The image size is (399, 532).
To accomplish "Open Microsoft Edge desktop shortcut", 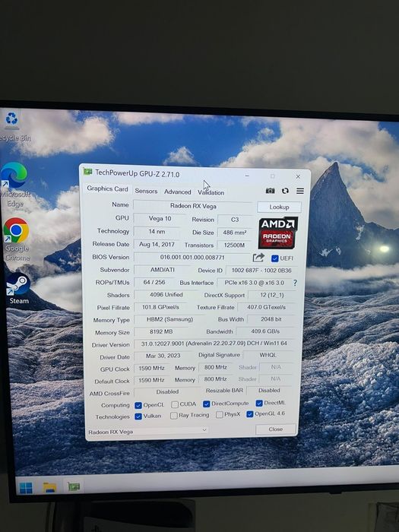I will [x=14, y=185].
